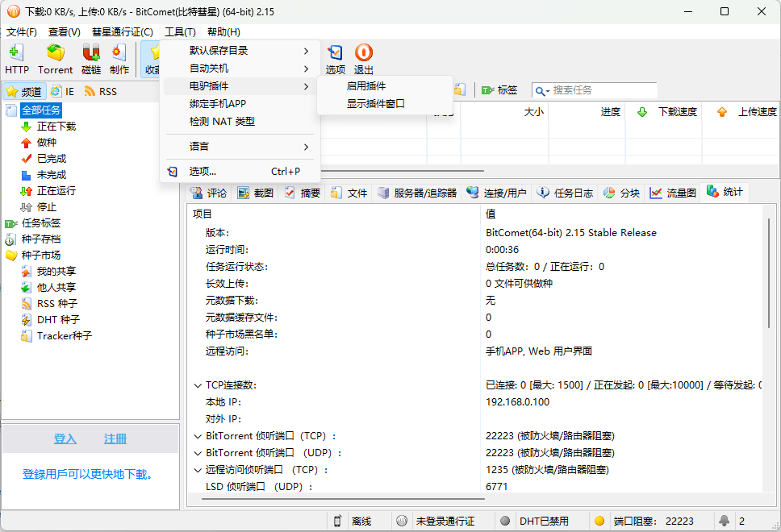Click the red 退出 exit toolbar icon

[x=364, y=59]
